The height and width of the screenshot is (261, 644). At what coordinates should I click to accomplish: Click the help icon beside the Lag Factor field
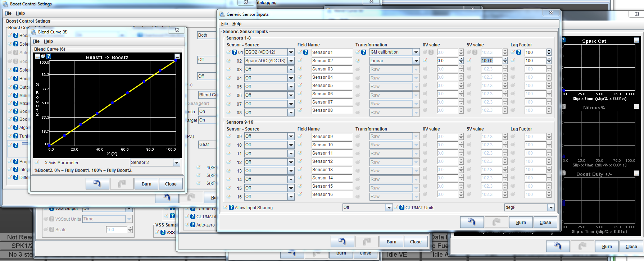[519, 52]
